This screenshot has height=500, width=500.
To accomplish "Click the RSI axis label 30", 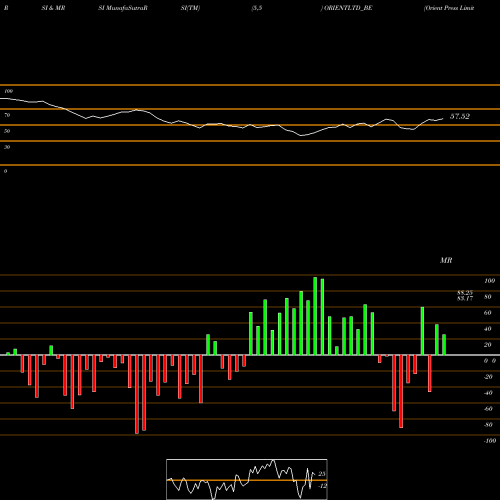I will pos(7,147).
